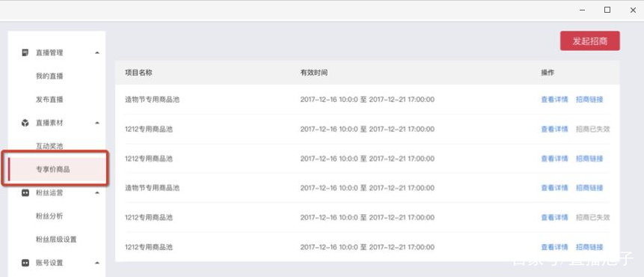644x277 pixels.
Task: Open 粉丝分析 page
Action: pyautogui.click(x=49, y=216)
